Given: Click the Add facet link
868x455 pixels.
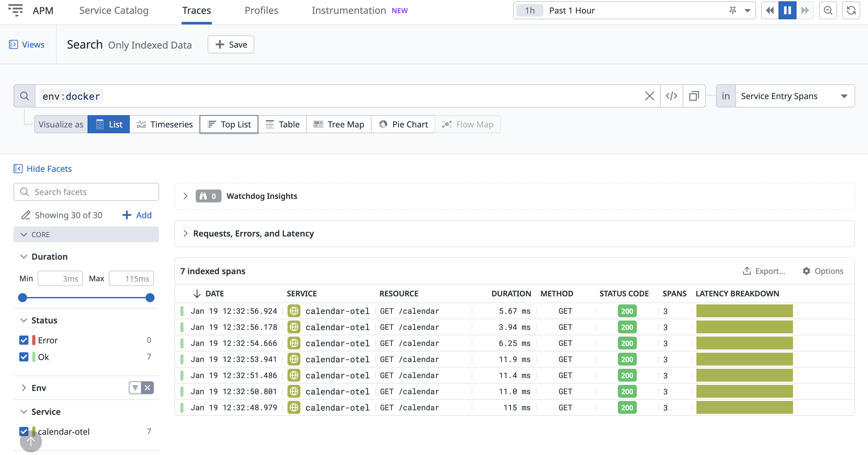Looking at the screenshot, I should pyautogui.click(x=137, y=215).
